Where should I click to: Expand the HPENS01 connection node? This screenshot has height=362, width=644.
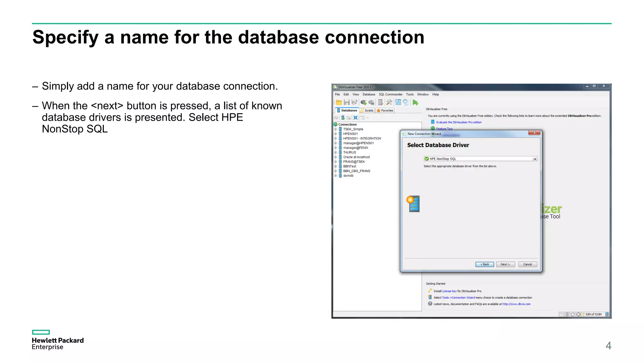336,134
